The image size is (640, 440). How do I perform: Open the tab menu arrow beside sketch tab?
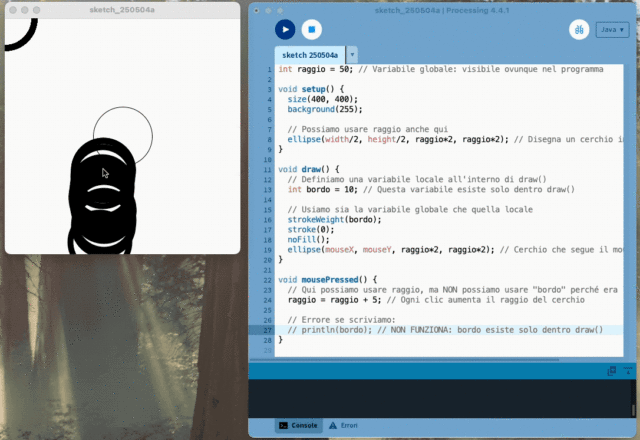353,55
